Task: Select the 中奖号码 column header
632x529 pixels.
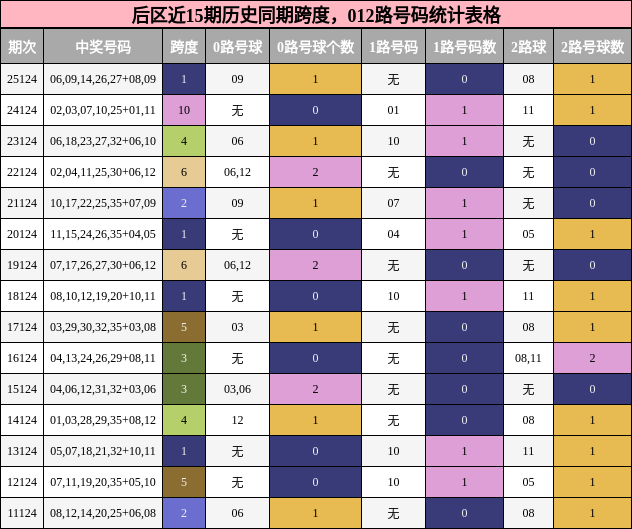Action: (x=103, y=46)
